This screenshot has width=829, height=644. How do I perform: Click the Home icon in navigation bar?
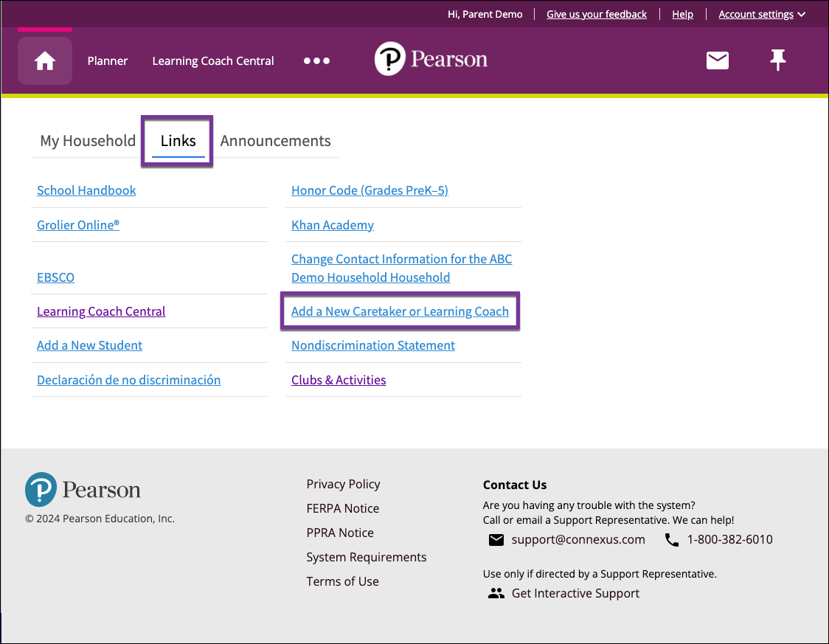point(44,60)
